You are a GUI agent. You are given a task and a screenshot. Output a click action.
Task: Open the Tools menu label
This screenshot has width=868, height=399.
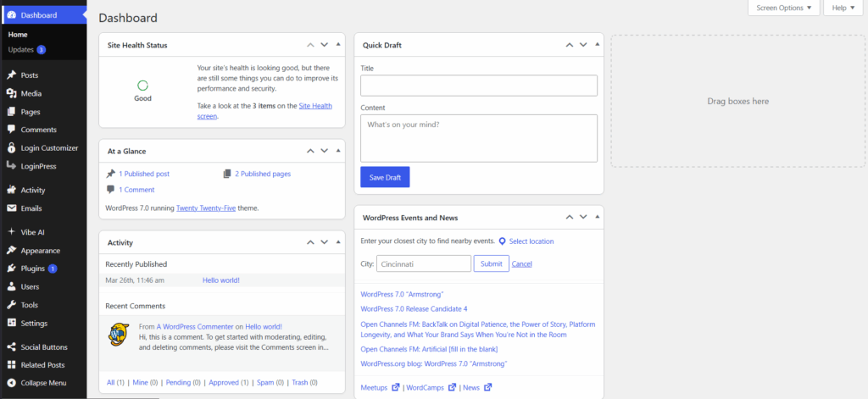(30, 305)
